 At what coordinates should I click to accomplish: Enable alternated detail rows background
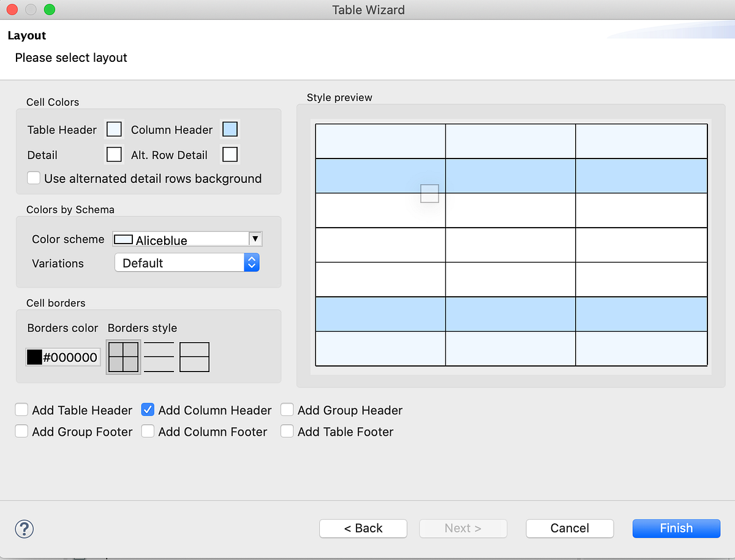coord(34,178)
